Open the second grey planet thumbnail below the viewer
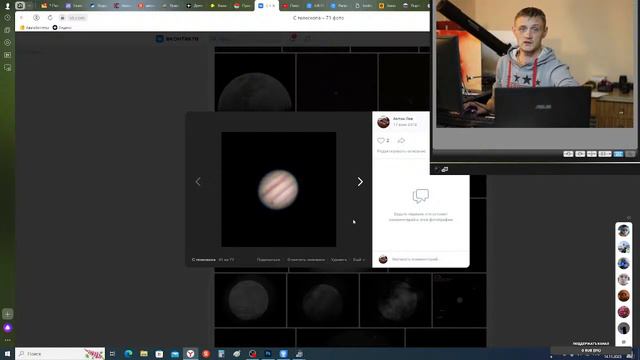Screen dimensions: 640x360 pyautogui.click(x=322, y=300)
